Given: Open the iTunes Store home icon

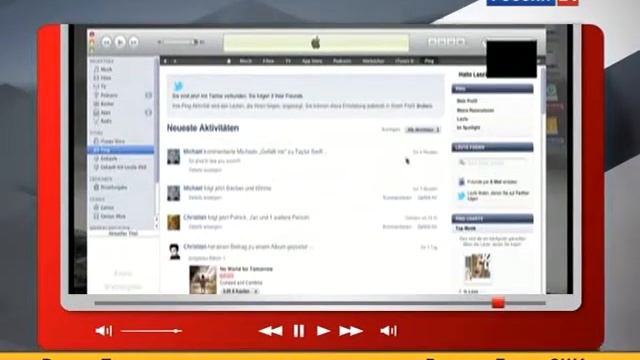Looking at the screenshot, I should pyautogui.click(x=229, y=61).
